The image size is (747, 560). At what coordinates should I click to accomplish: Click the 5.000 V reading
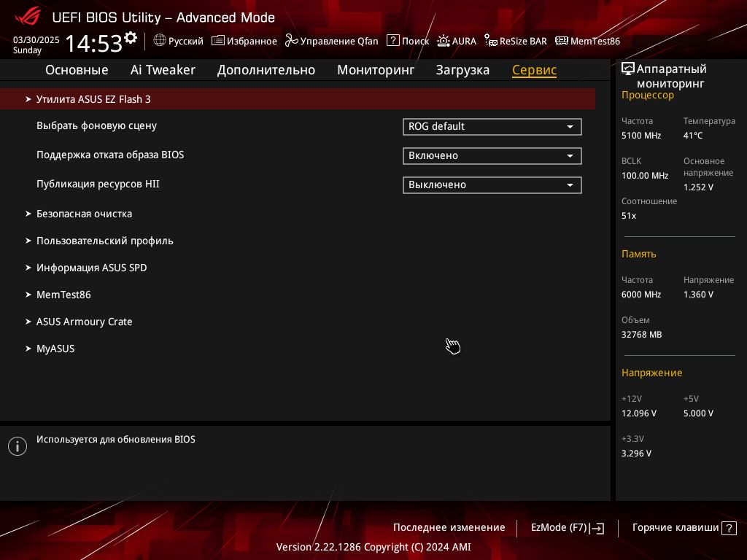pos(698,413)
